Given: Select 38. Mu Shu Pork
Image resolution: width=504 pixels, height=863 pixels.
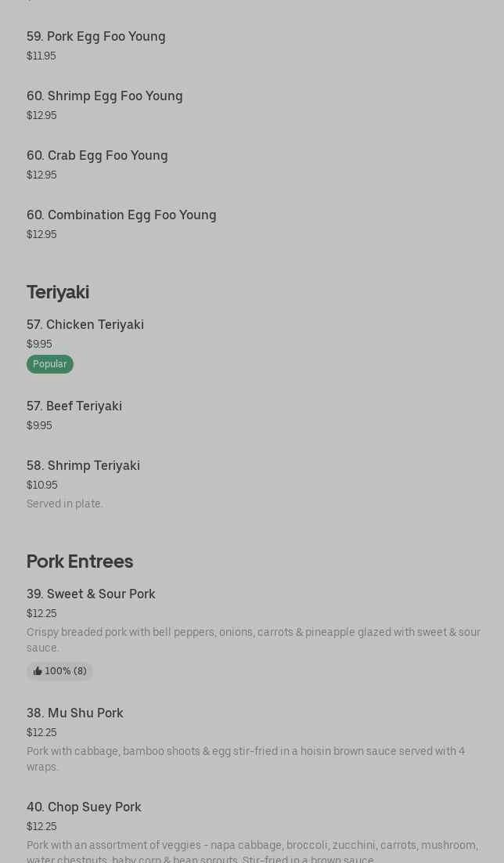Looking at the screenshot, I should click(75, 713).
